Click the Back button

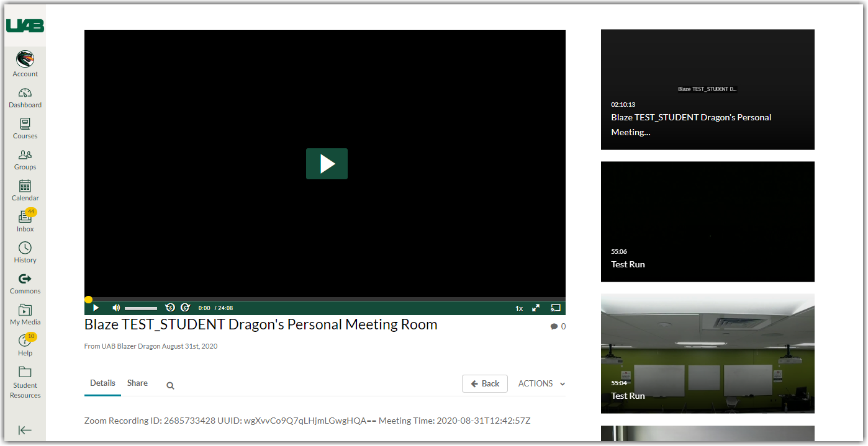[484, 384]
